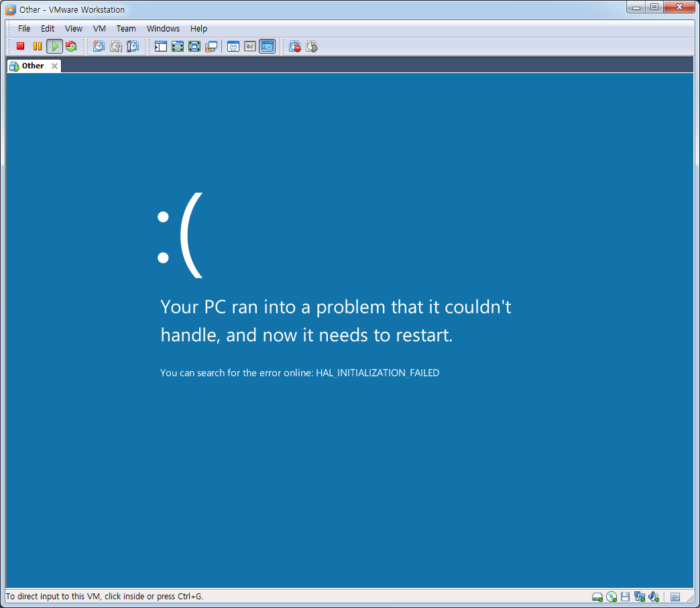Take a snapshot of the virtual machine
700x608 pixels.
[99, 46]
